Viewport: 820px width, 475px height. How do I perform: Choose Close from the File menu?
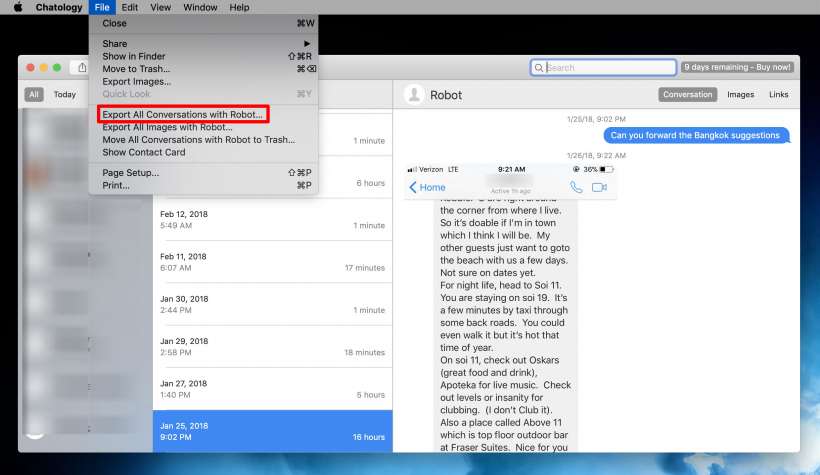point(203,23)
